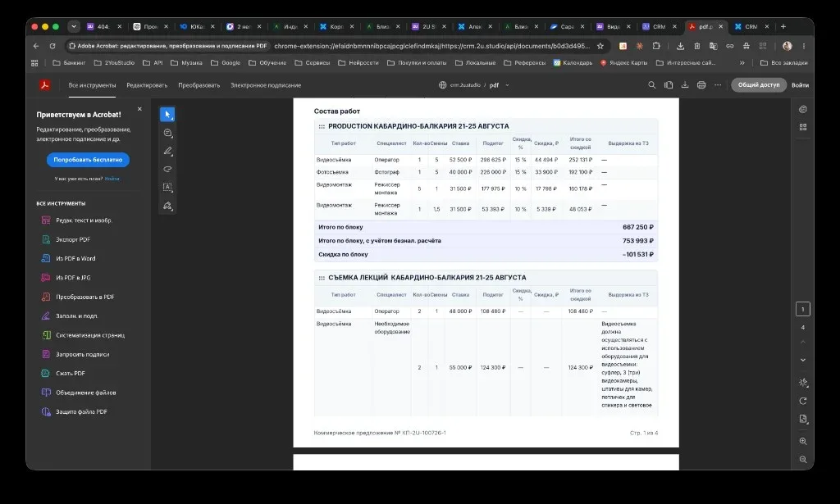Download the PDF document
The image size is (840, 504).
[685, 85]
